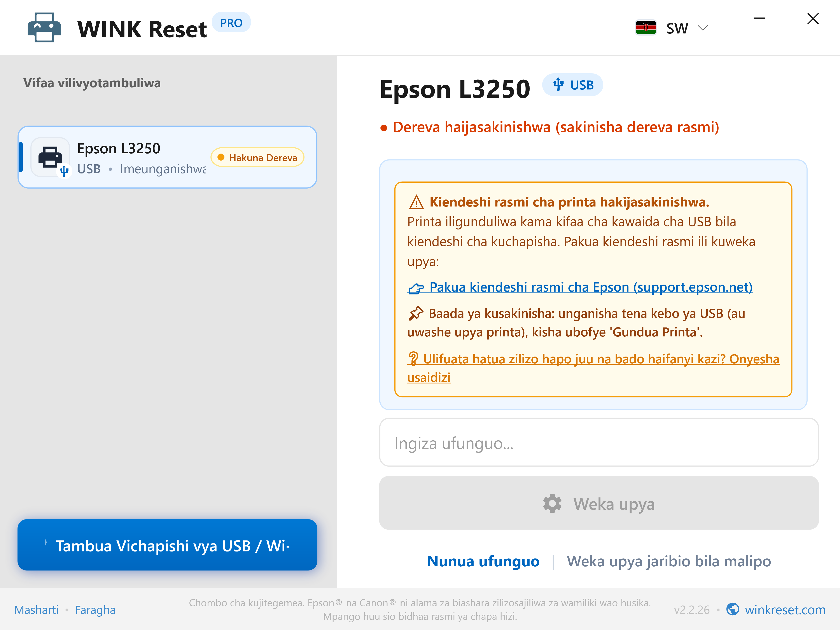Open the Masharti link in the footer
The image size is (840, 630).
coord(37,610)
